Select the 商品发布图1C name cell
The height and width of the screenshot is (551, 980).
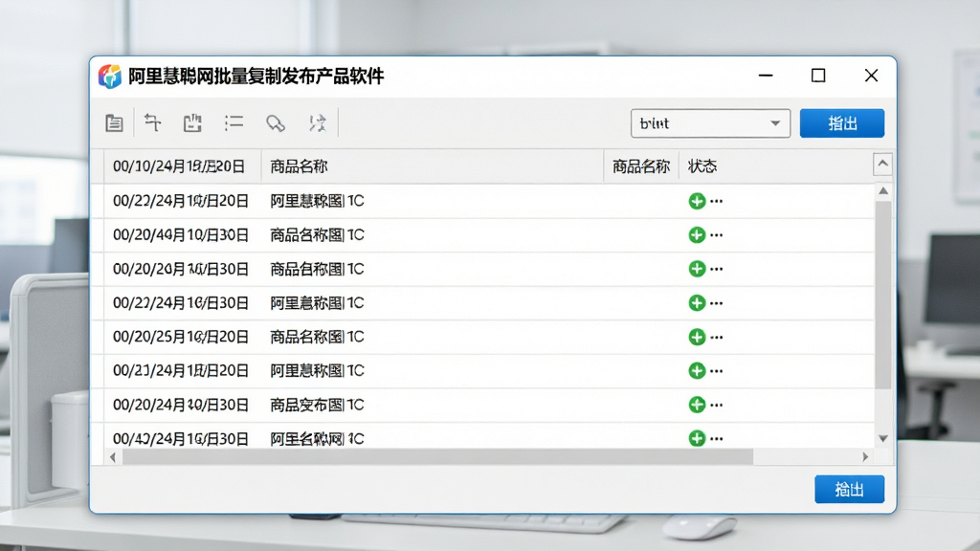tap(317, 405)
